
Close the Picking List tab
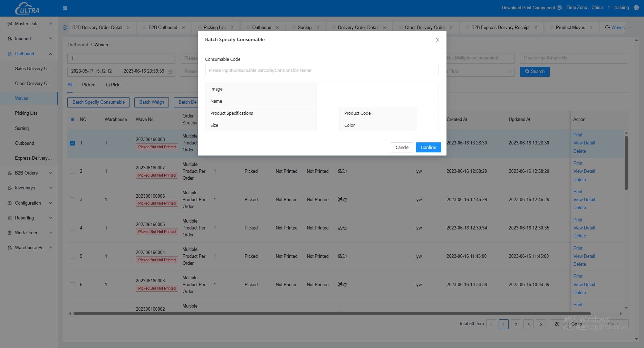click(232, 28)
